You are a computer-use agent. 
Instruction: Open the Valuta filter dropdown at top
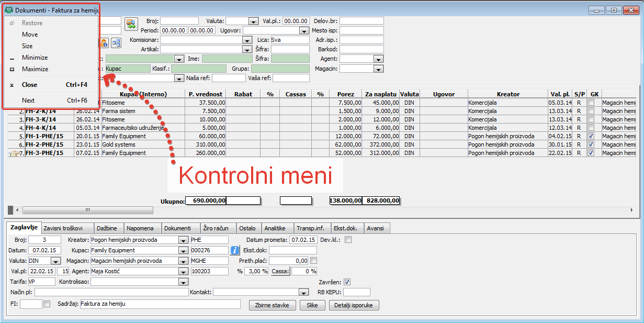(253, 21)
